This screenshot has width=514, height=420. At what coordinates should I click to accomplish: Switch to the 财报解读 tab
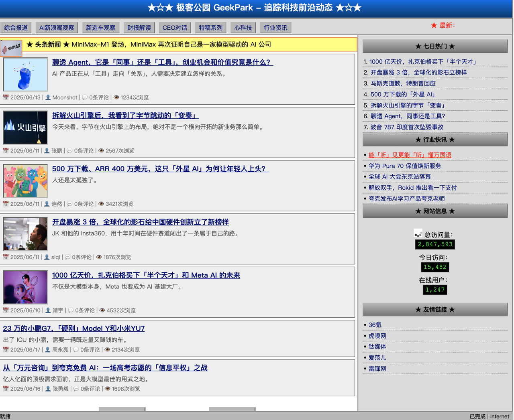point(139,27)
